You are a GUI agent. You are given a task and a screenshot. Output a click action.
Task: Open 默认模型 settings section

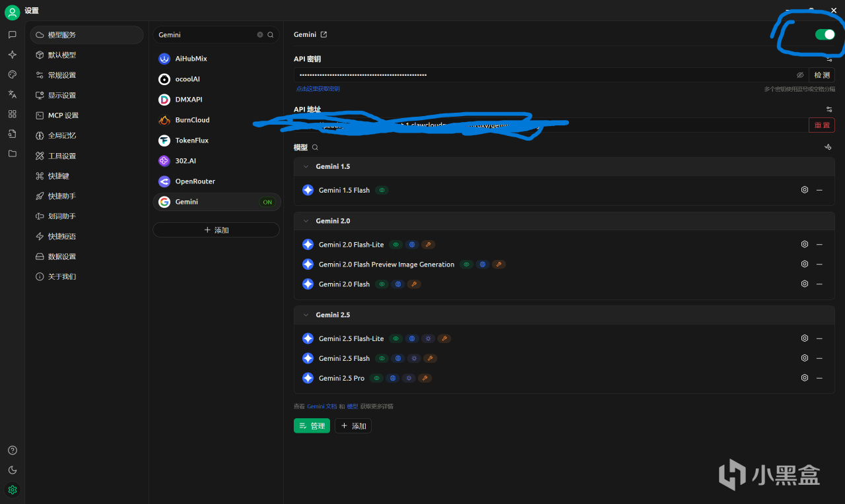tap(86, 55)
